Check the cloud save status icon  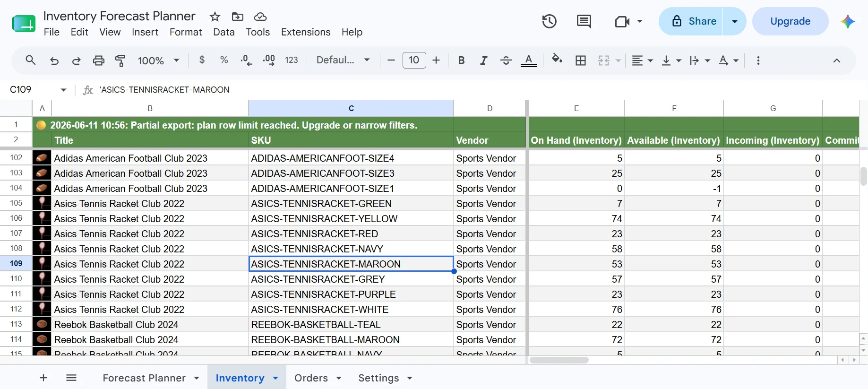tap(260, 17)
